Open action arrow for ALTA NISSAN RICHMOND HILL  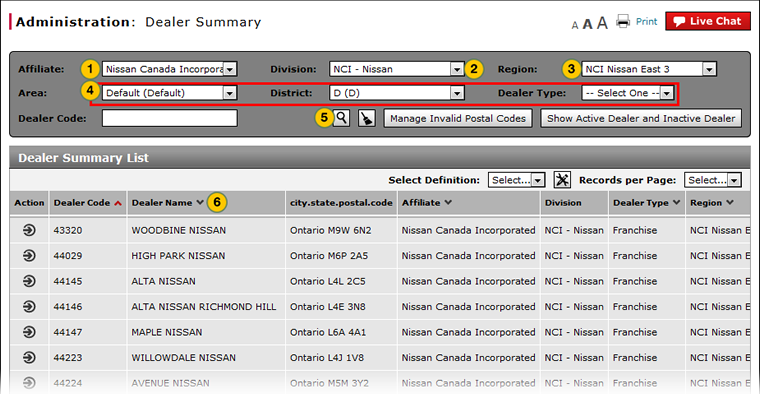(29, 306)
